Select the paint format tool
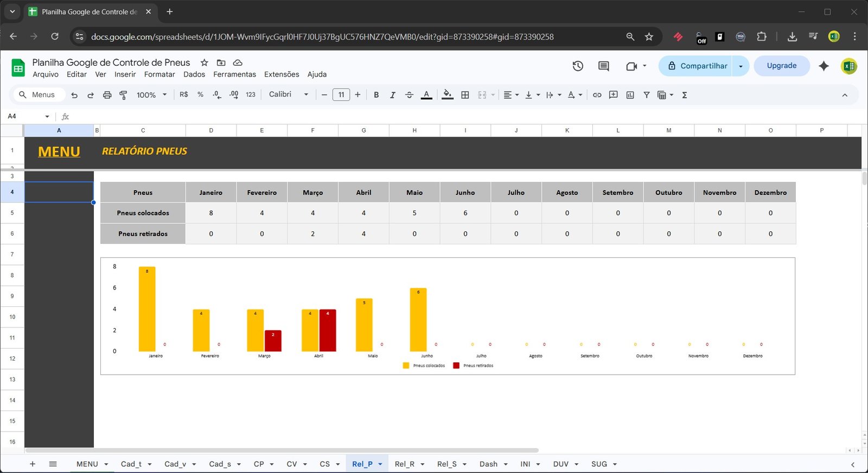Viewport: 868px width, 473px height. click(x=123, y=95)
